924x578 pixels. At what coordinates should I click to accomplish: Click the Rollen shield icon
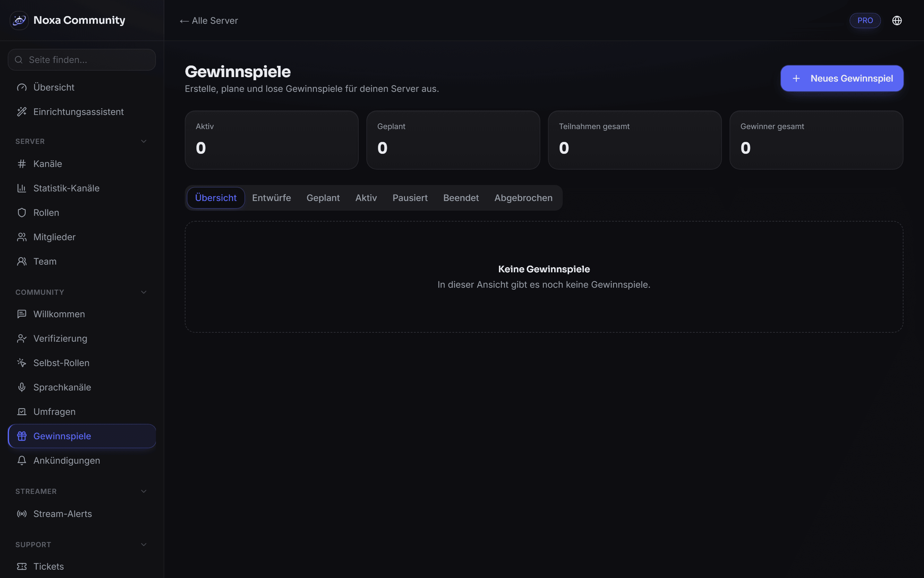(22, 213)
